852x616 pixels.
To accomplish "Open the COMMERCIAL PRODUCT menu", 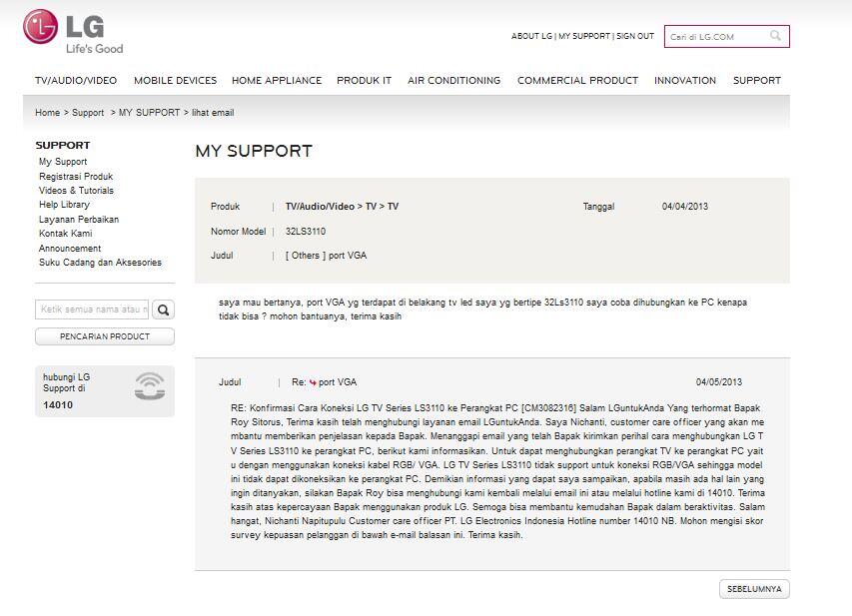I will click(x=577, y=81).
